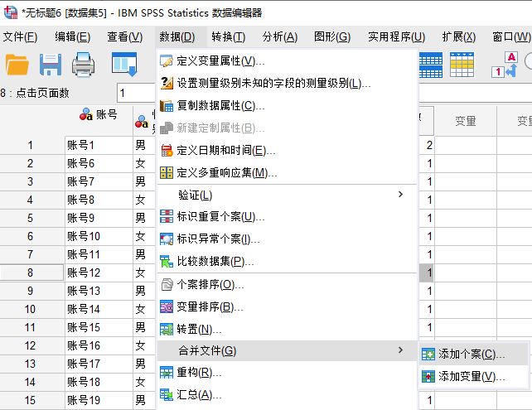Image resolution: width=532 pixels, height=410 pixels.
Task: Click the save floppy disk icon
Action: point(51,65)
